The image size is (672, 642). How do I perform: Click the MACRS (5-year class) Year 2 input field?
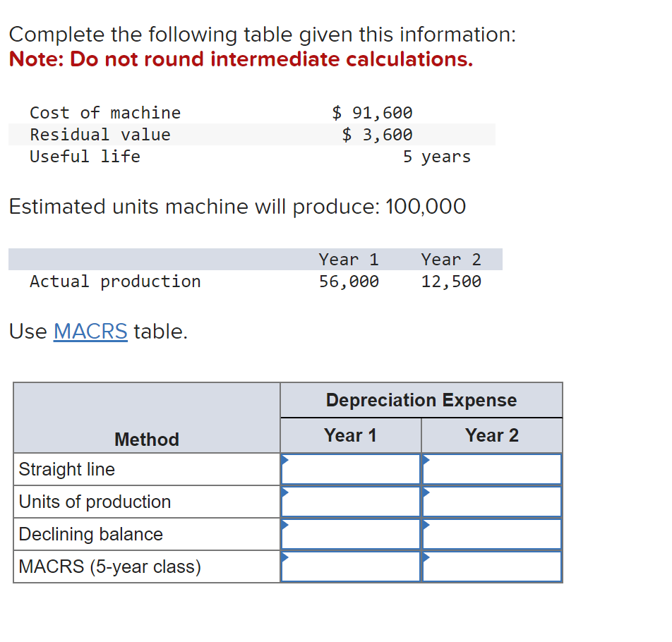tap(491, 566)
